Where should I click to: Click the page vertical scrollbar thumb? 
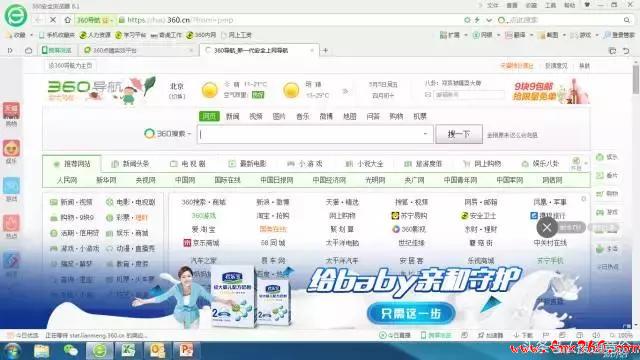tap(636, 79)
